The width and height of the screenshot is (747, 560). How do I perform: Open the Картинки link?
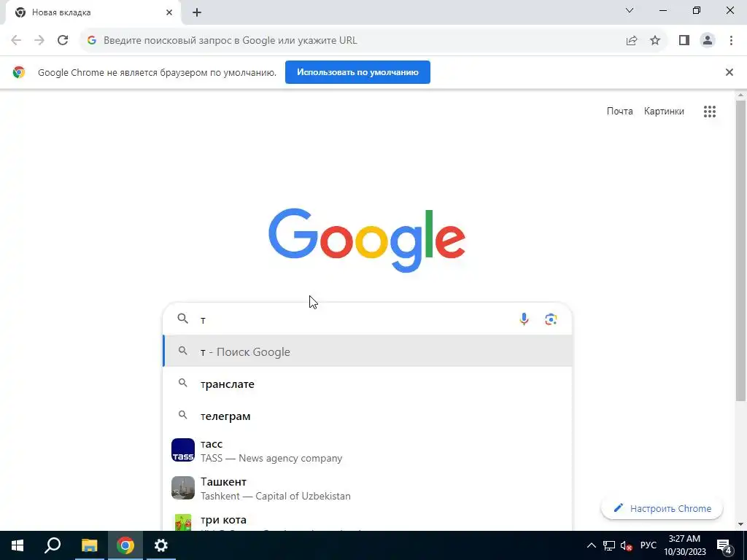[664, 111]
